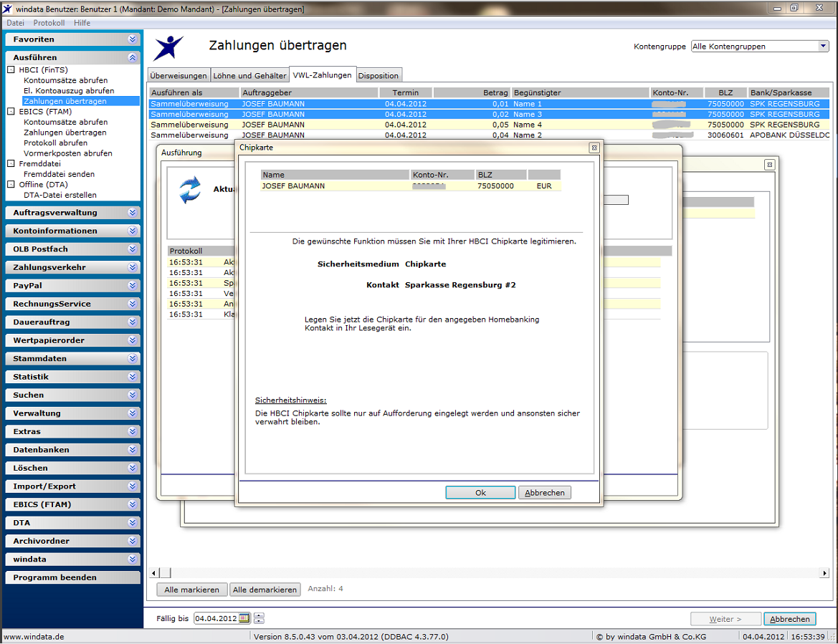The image size is (838, 644).
Task: Collapse the Offline (DTA) tree node
Action: (11, 184)
